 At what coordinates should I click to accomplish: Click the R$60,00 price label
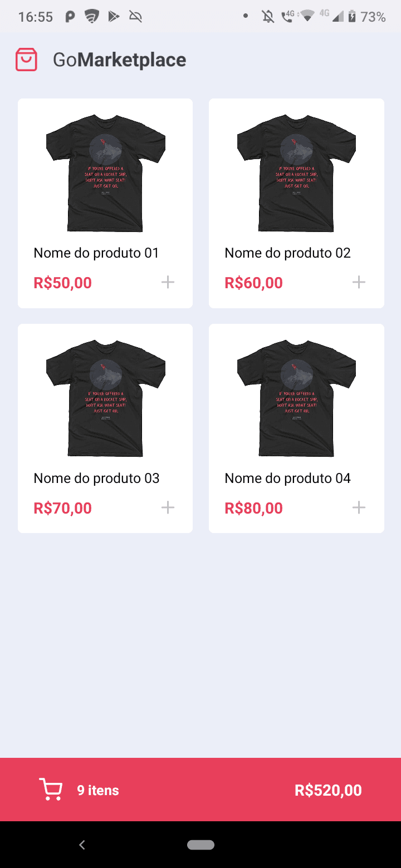coord(253,283)
